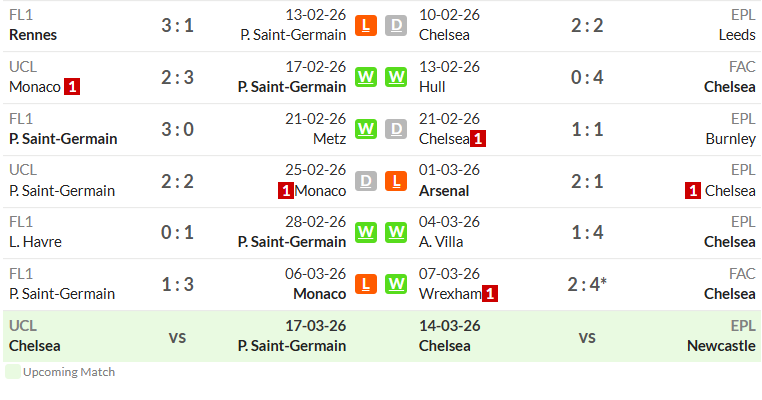Screen dimensions: 762x400
Task: Click the A. Villa team name
Action: (x=441, y=242)
